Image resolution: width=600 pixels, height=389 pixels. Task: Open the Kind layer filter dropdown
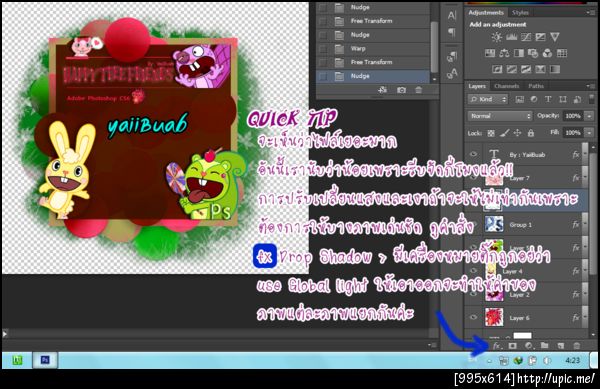(x=488, y=99)
